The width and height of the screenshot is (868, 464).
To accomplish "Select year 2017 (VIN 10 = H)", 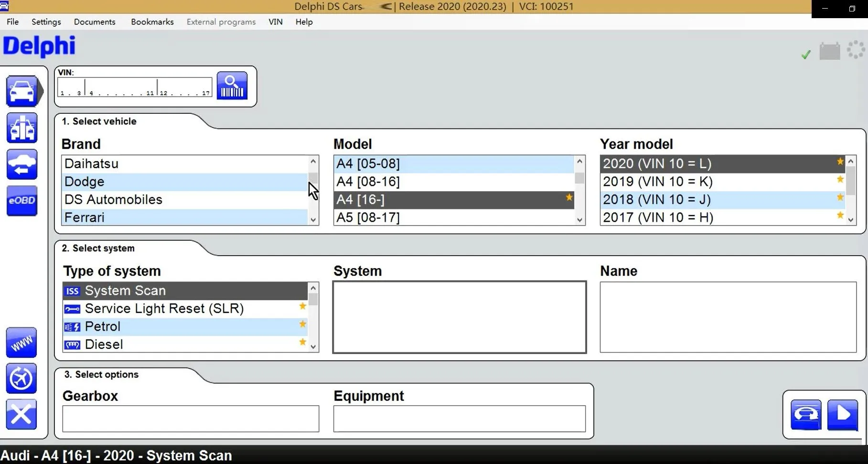I will [x=723, y=217].
